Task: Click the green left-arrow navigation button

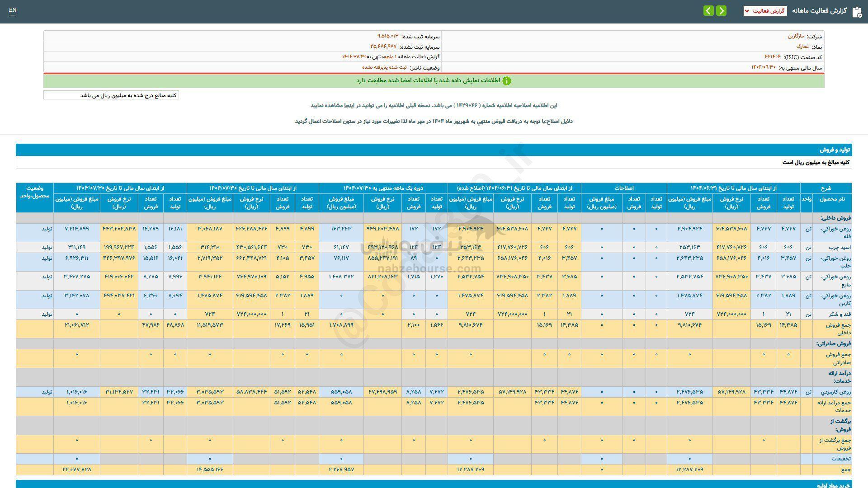Action: (708, 10)
